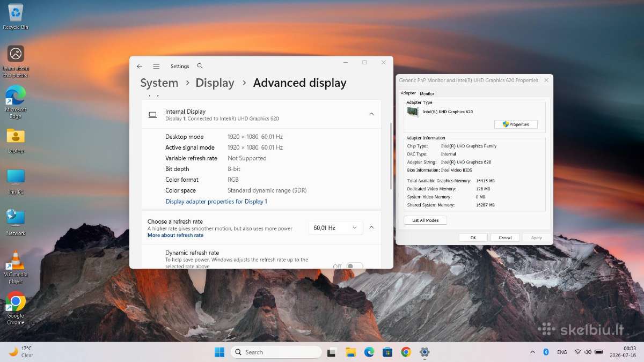Select the Adapter tab
Viewport: 644px width, 362px height.
pos(408,93)
